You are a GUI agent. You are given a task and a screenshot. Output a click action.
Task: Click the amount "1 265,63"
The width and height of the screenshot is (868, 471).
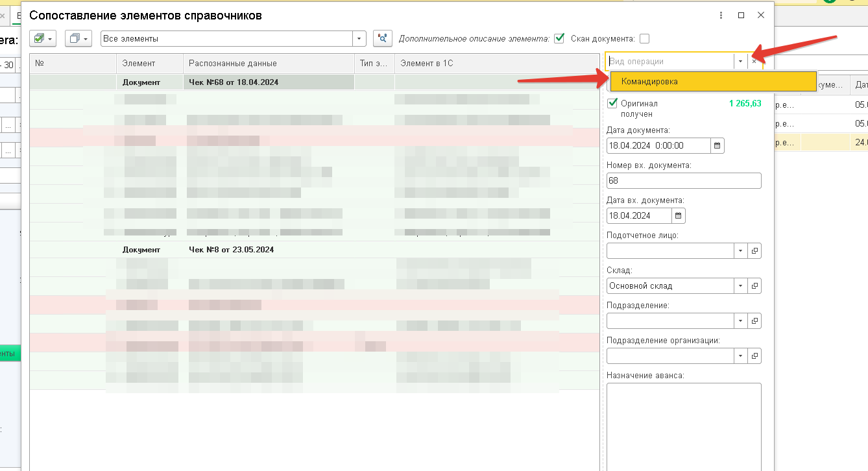[745, 103]
